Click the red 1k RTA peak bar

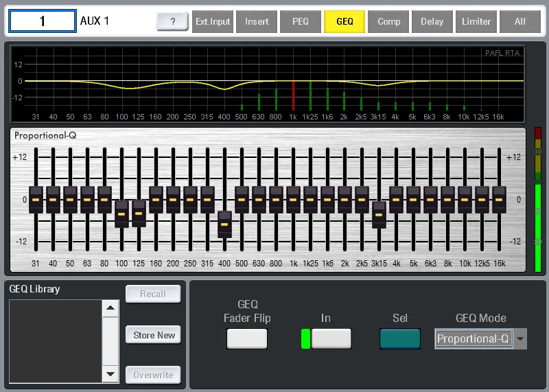click(x=293, y=95)
